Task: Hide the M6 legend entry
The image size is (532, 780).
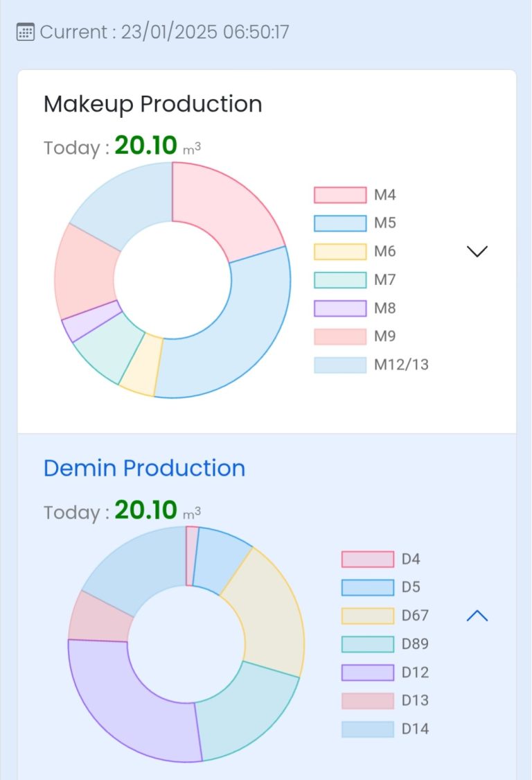Action: 339,252
